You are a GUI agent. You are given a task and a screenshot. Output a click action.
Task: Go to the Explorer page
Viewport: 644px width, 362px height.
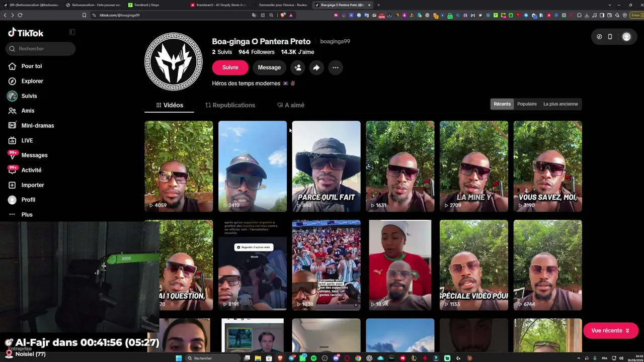(32, 81)
